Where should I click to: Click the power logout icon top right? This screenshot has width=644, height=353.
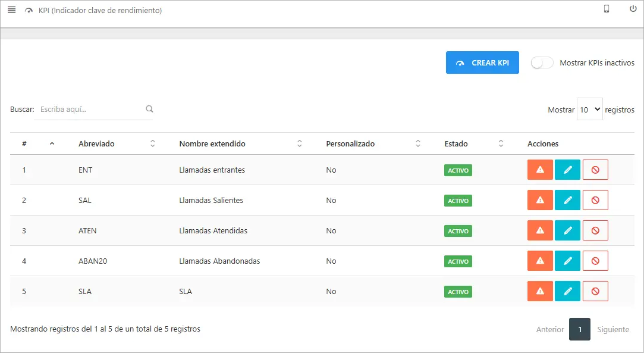(x=632, y=8)
